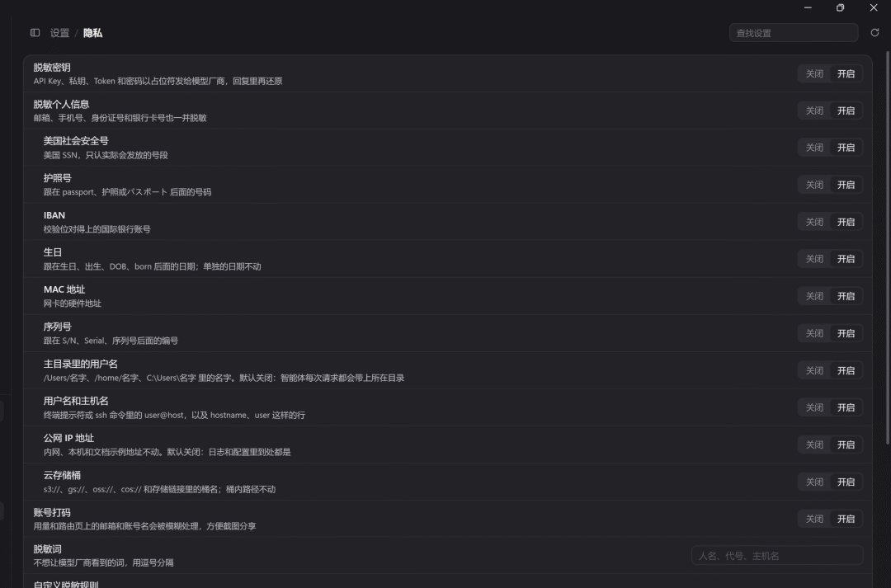
Task: Collapse the sidebar with the panel icon
Action: 35,33
